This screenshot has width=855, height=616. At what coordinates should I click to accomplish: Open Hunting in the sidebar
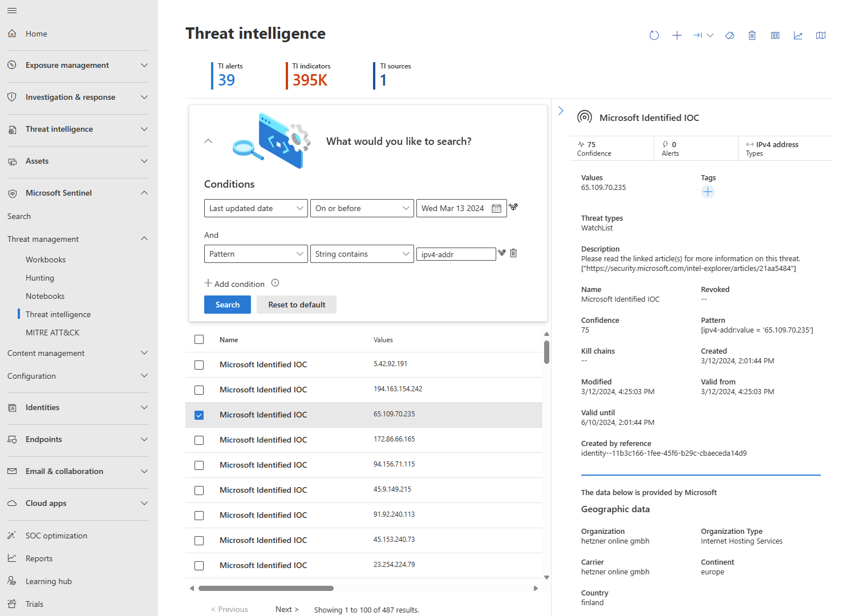coord(40,278)
